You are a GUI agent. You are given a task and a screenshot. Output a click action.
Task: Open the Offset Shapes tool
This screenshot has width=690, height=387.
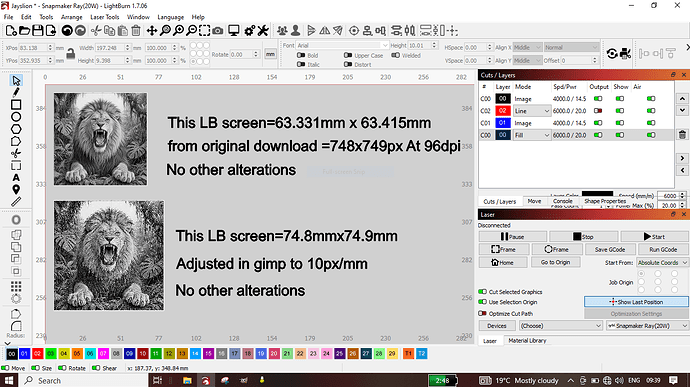16,220
